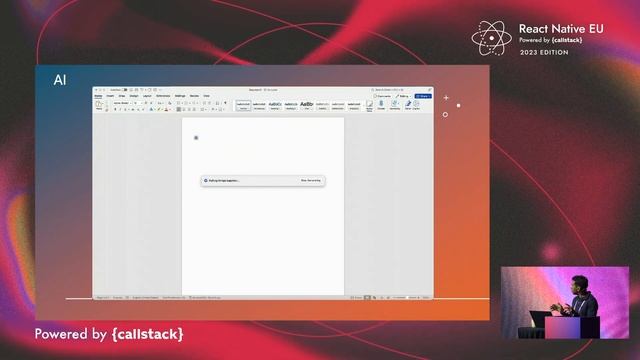Viewport: 640px width, 360px height.
Task: Align text left in ribbon
Action: coord(179,109)
